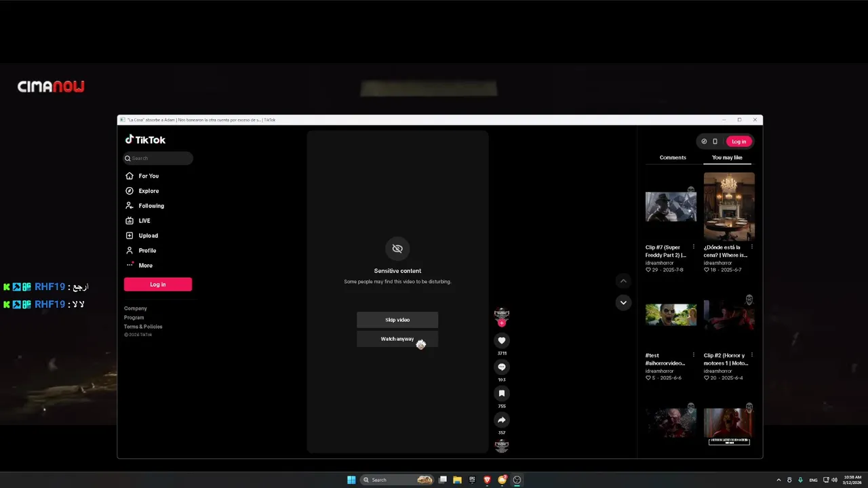Click the coins icon beside the phone icon
Viewport: 868px width, 488px height.
coord(704,142)
